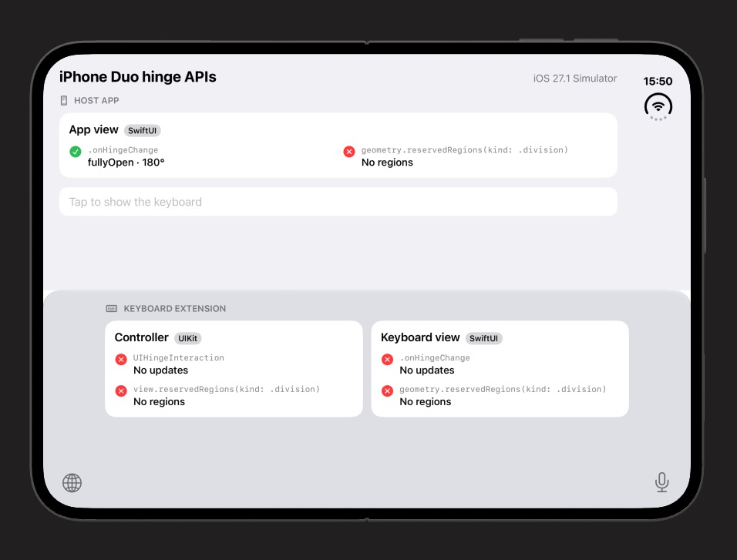Click the SwiftUI badge next to Keyboard view
The height and width of the screenshot is (560, 737).
(x=483, y=338)
